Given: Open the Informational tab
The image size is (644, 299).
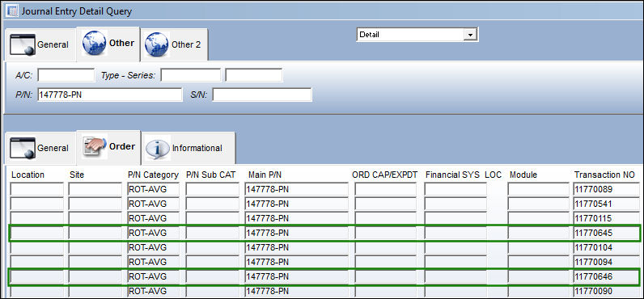Looking at the screenshot, I should point(189,148).
